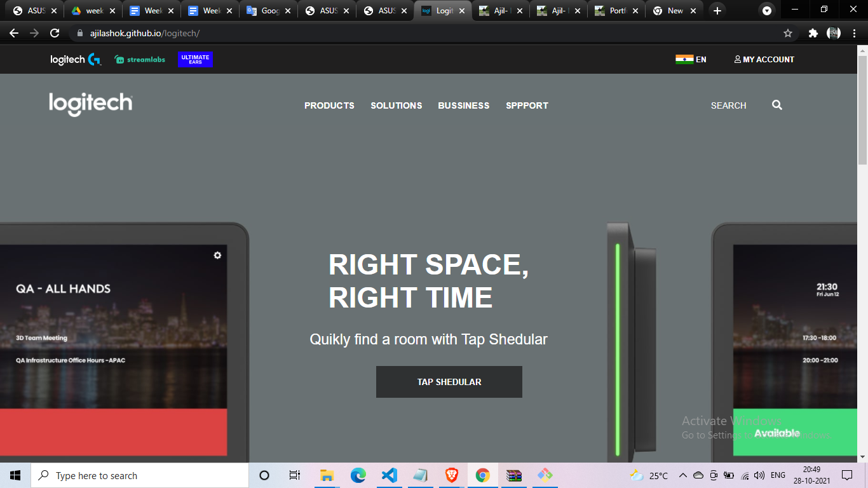Reload the page
Viewport: 868px width, 488px height.
55,33
